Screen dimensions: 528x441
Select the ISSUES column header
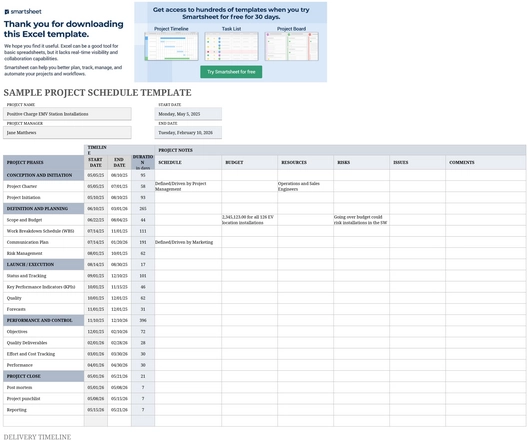pyautogui.click(x=417, y=162)
